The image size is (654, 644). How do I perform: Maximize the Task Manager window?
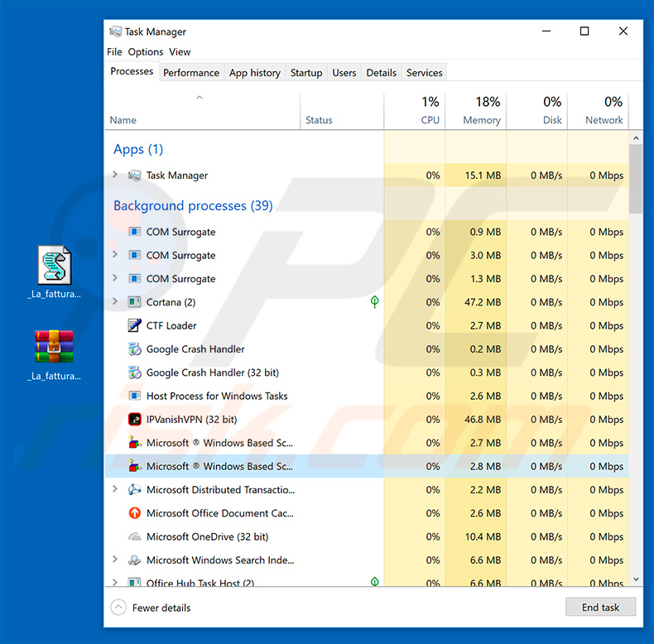click(x=584, y=31)
